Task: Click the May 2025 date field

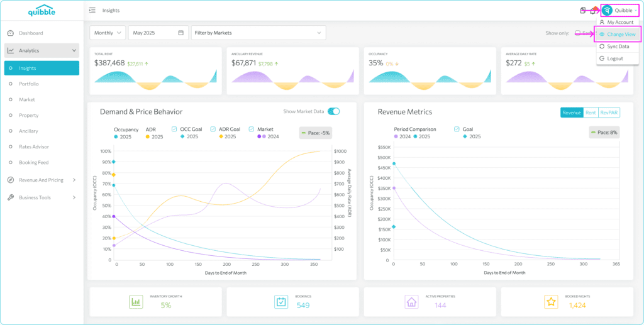Action: coord(158,33)
